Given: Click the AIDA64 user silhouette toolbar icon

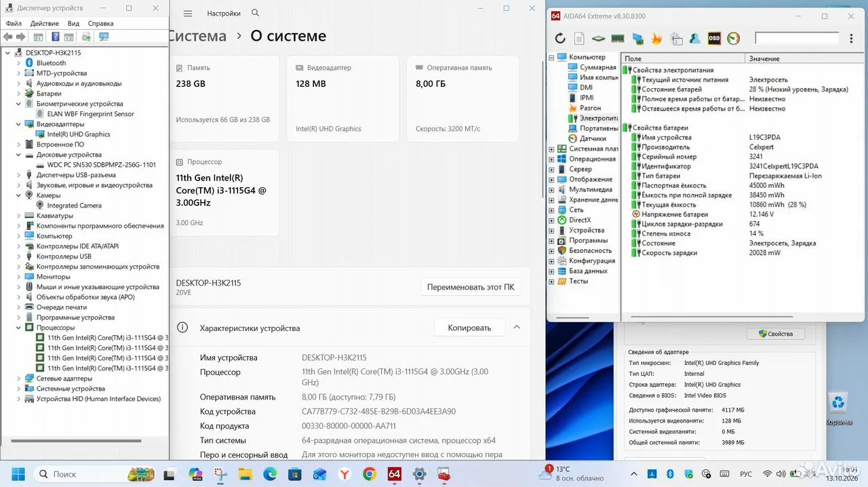Looking at the screenshot, I should tap(695, 39).
